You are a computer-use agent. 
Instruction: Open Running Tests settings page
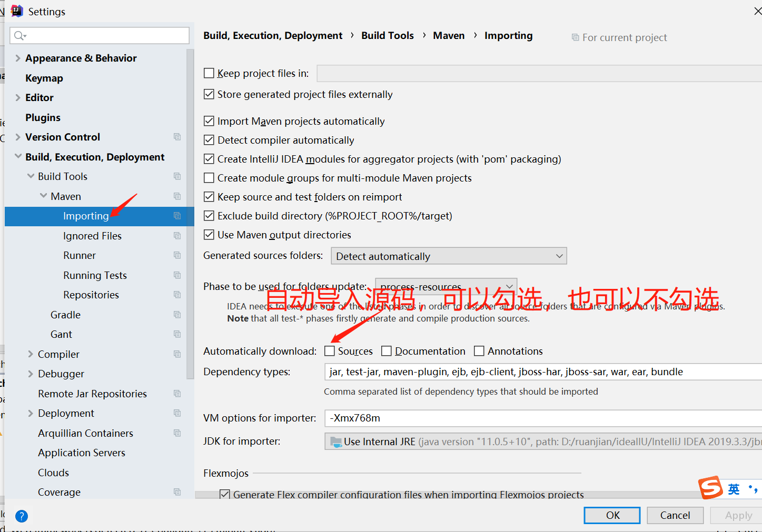pyautogui.click(x=95, y=275)
